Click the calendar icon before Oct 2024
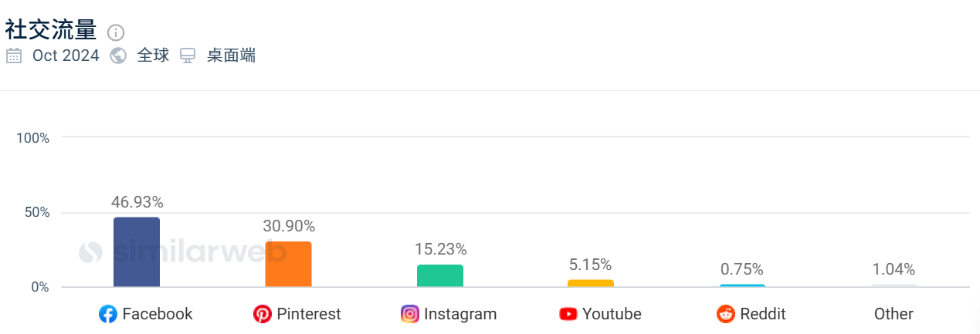 pyautogui.click(x=14, y=56)
